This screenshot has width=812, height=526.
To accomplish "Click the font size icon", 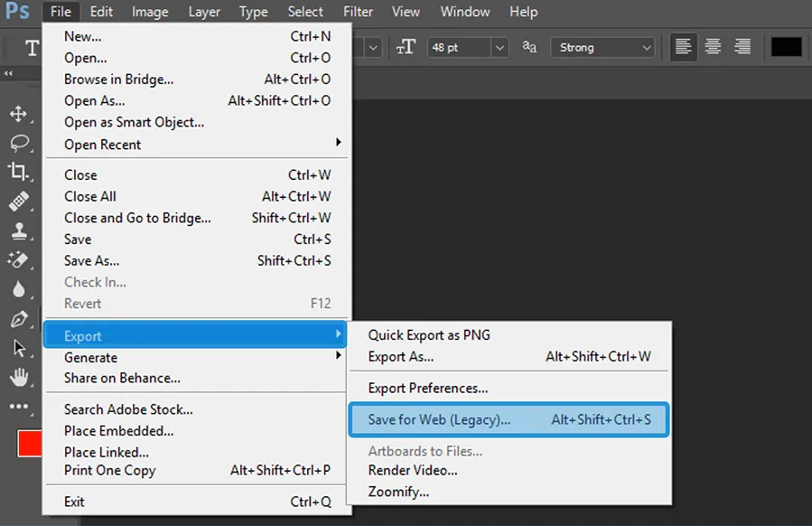I will pos(406,47).
